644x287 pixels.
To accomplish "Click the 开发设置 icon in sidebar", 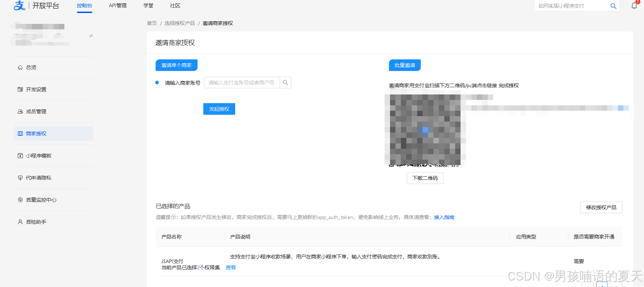I will click(x=20, y=89).
